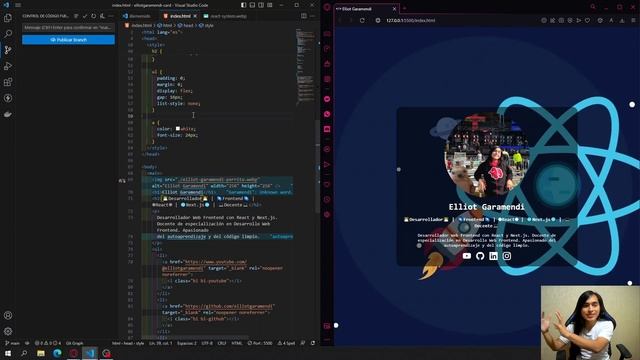640x360 pixels.
Task: Open the Search view in the activity bar
Action: point(8,33)
